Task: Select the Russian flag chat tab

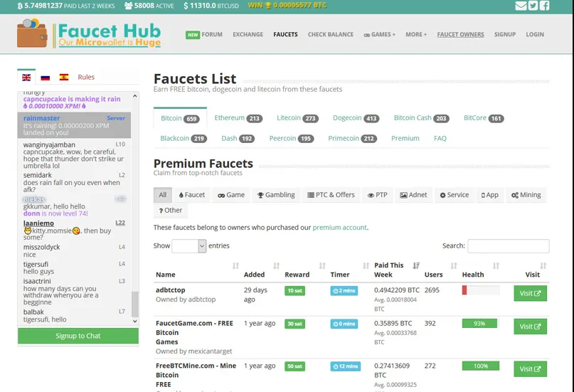Action: click(45, 78)
